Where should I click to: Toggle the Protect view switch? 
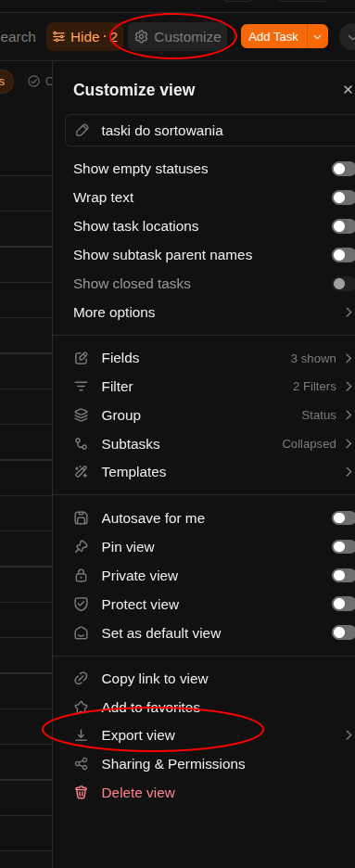tap(343, 604)
